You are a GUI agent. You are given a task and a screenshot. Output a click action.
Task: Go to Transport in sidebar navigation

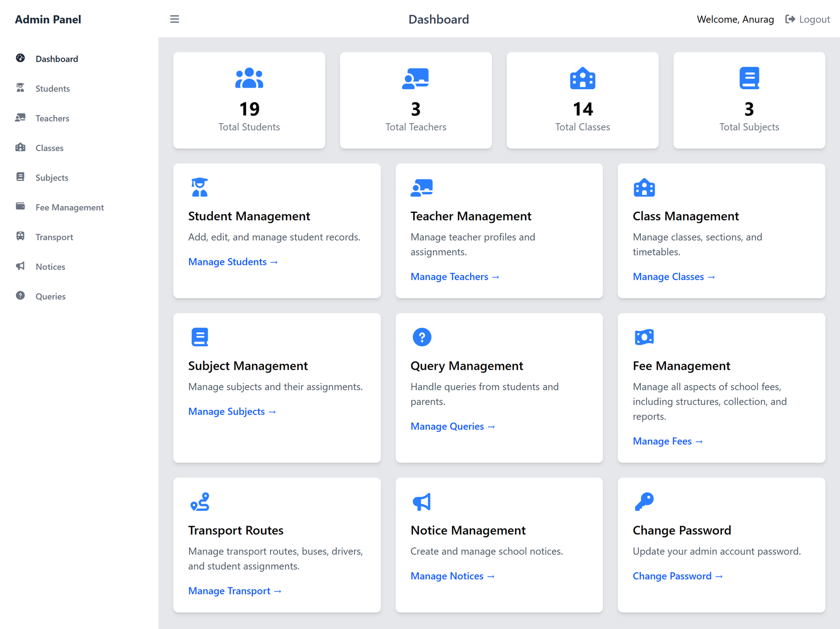54,237
